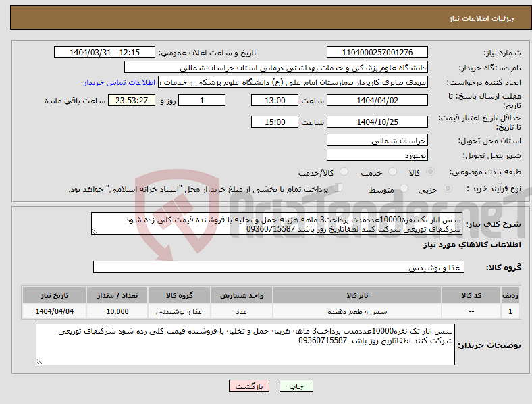The image size is (532, 404).
Task: Toggle the اسناد خزانه اسلامی payment checkbox
Action: (338, 188)
